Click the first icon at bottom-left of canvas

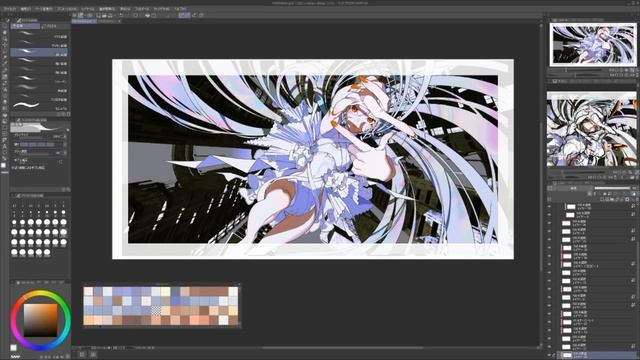point(82,355)
